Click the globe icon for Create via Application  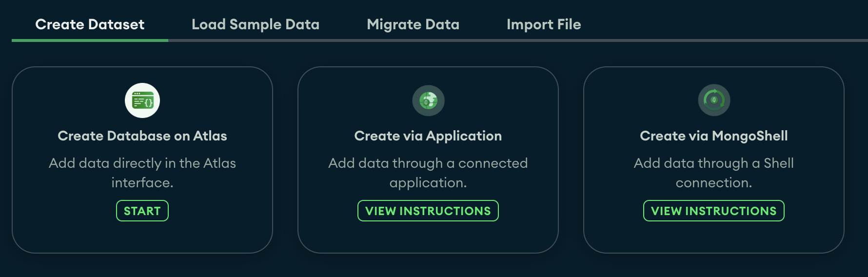(428, 100)
